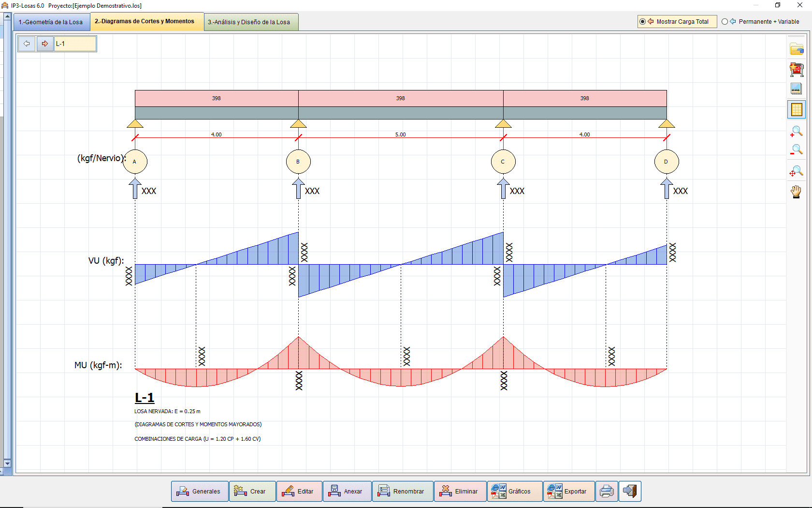Open the project folder icon
The height and width of the screenshot is (508, 812).
coord(797,48)
